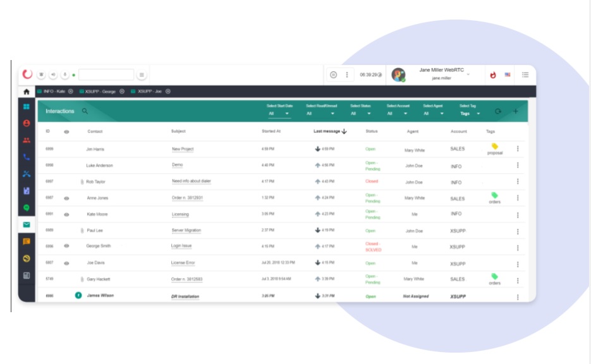Switch to the XSUPP - George tab
591x364 pixels.
(x=97, y=92)
